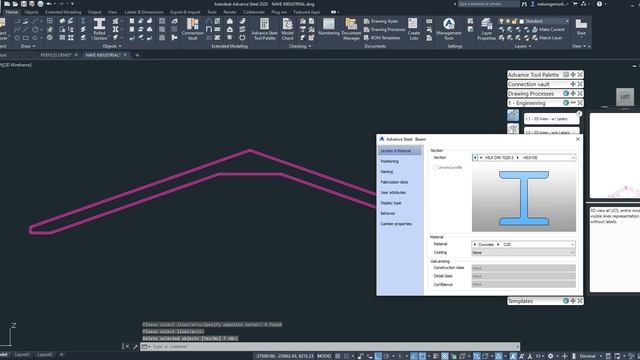
Task: Open the Help question mark icon
Action: click(x=599, y=4)
